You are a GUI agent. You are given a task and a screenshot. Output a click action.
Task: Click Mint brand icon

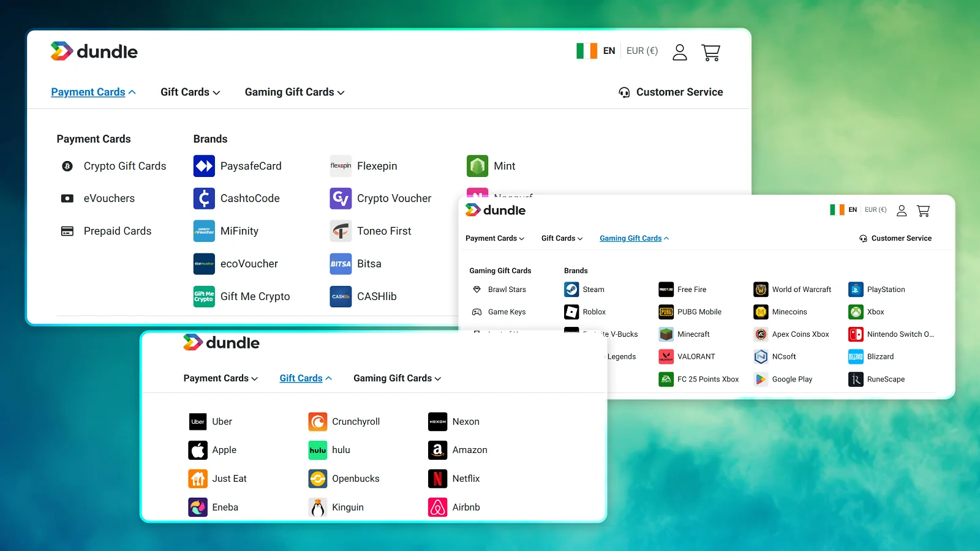[x=477, y=166]
